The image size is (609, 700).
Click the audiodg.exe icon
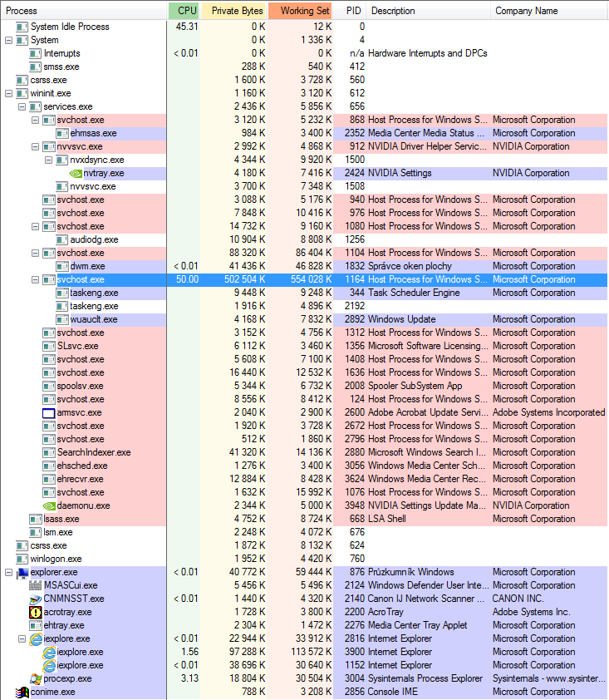click(x=62, y=239)
